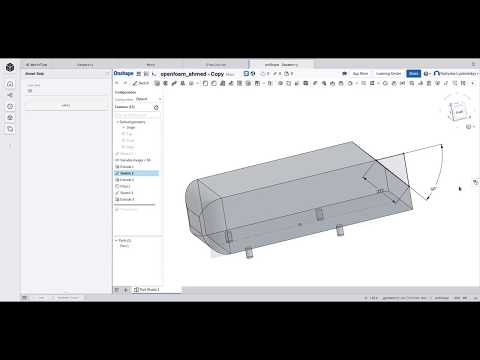This screenshot has width=480, height=360.
Task: Click the value input field in left panel
Action: [65, 91]
